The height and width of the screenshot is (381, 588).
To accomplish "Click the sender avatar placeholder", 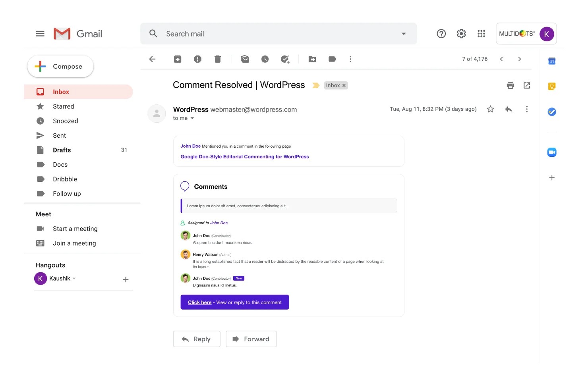I will [x=157, y=114].
